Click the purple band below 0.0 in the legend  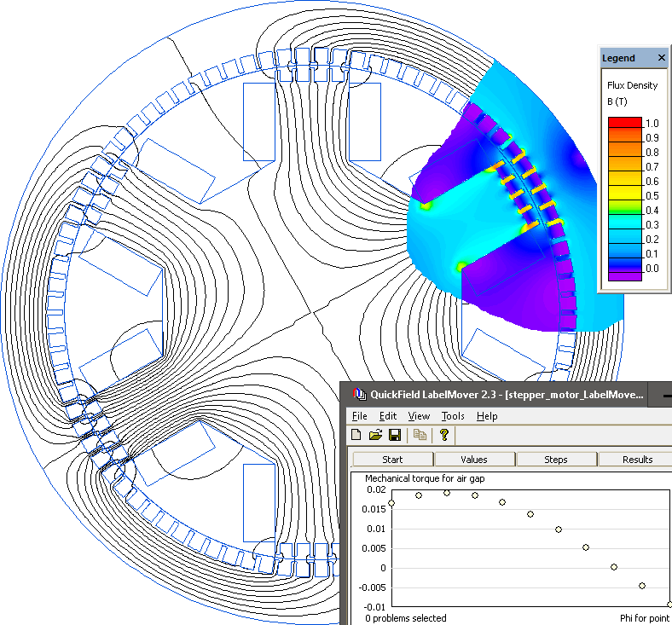pyautogui.click(x=625, y=276)
